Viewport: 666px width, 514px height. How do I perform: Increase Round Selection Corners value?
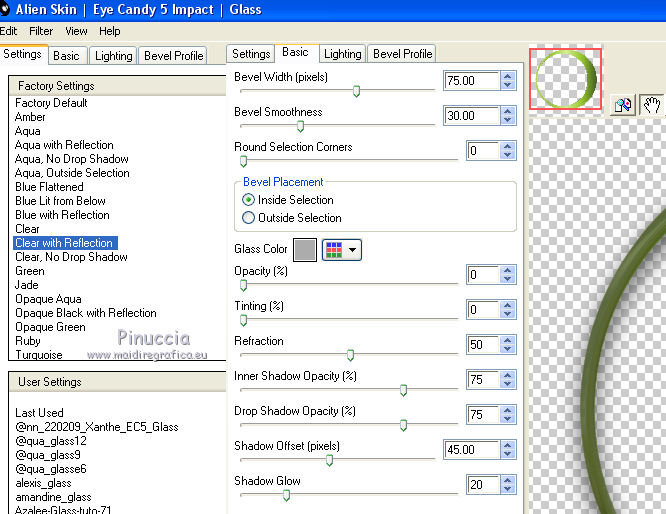pos(508,147)
